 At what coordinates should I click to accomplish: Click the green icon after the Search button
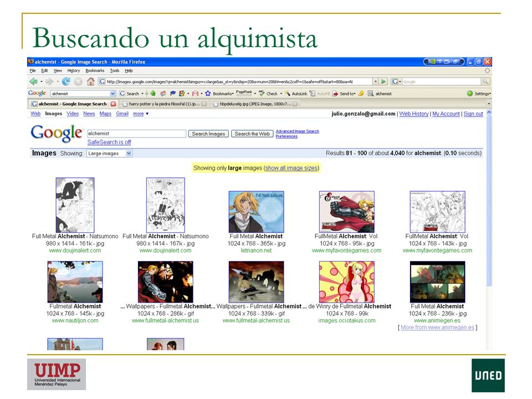[x=153, y=93]
